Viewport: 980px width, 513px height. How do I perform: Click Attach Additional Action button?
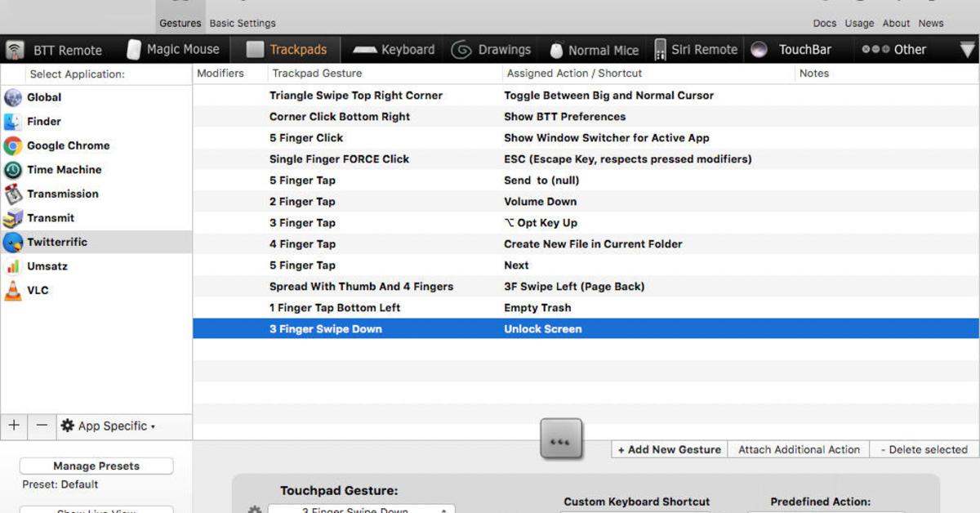tap(799, 449)
